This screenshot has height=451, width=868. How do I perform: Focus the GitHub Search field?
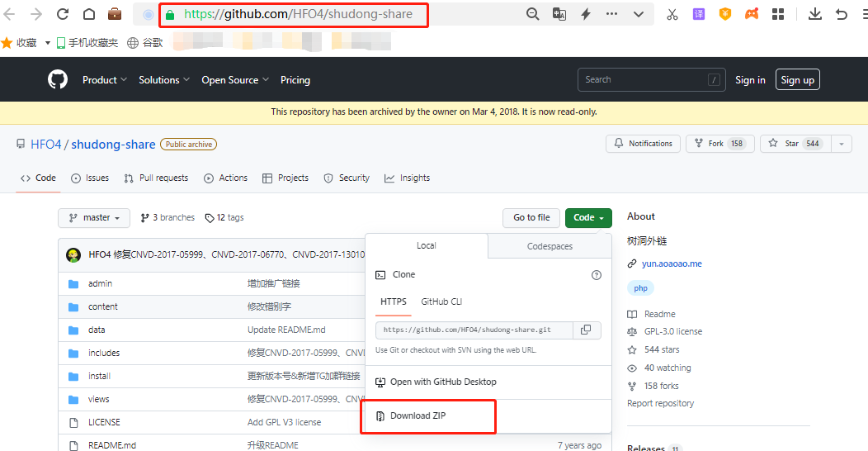click(652, 80)
